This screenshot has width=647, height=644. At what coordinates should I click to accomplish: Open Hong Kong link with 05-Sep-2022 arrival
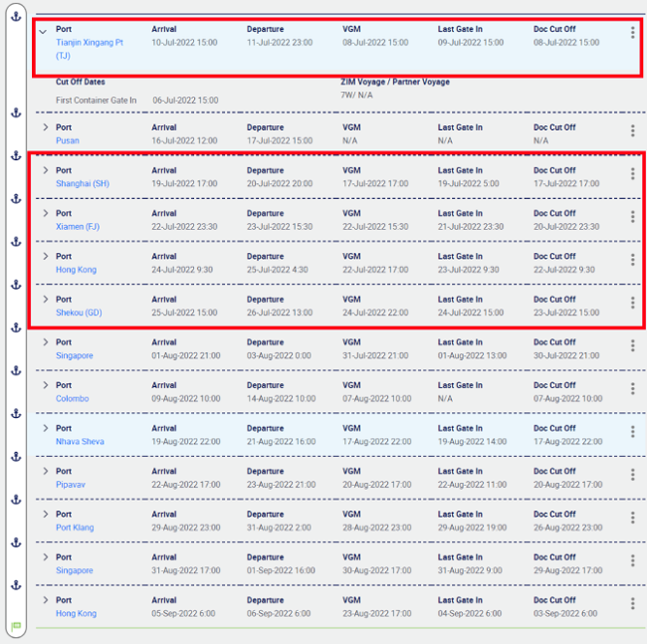76,613
